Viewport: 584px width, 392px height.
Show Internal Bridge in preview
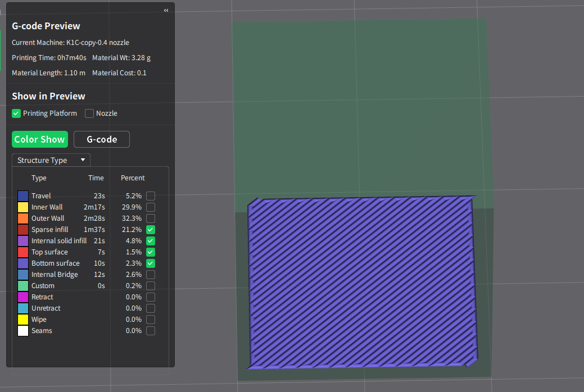[x=151, y=275]
